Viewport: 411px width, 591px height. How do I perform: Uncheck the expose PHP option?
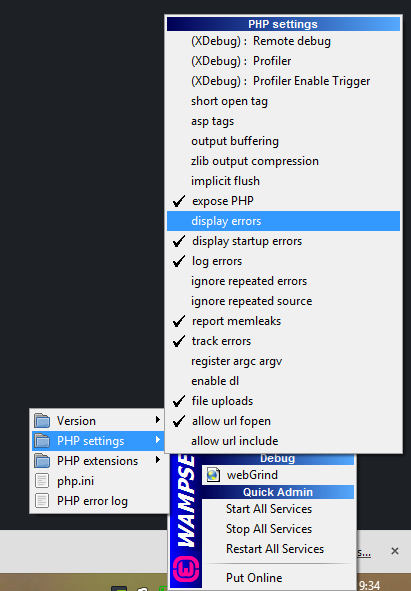tap(283, 201)
